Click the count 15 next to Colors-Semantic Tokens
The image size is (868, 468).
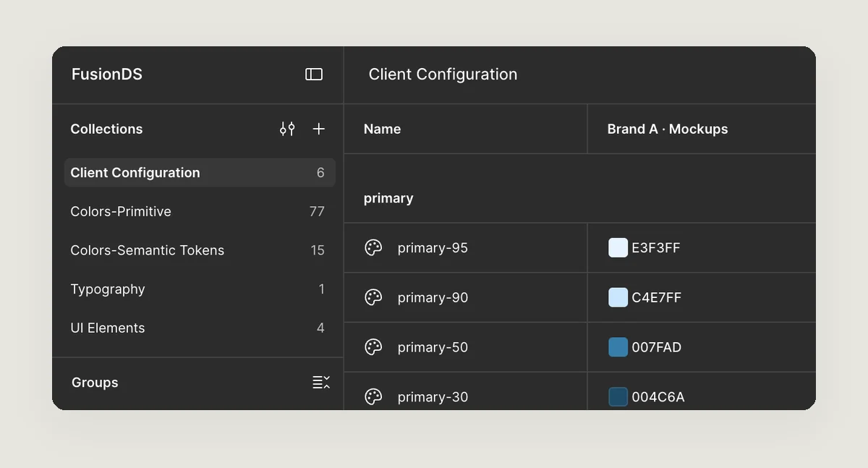[318, 250]
